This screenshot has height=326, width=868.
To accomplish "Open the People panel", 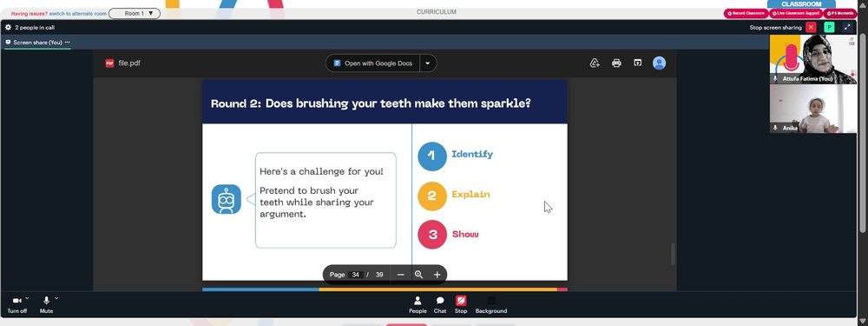I will [418, 304].
